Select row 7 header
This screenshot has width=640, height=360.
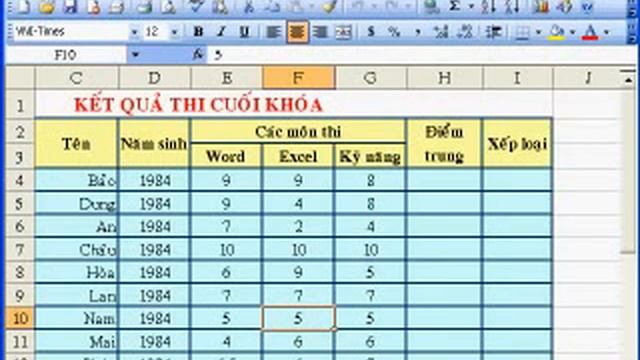[x=20, y=249]
